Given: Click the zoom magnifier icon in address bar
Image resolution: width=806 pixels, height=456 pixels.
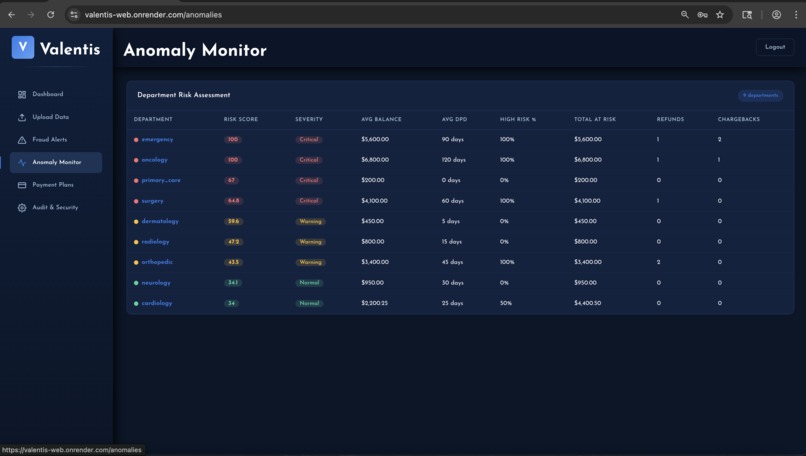Looking at the screenshot, I should pos(685,14).
